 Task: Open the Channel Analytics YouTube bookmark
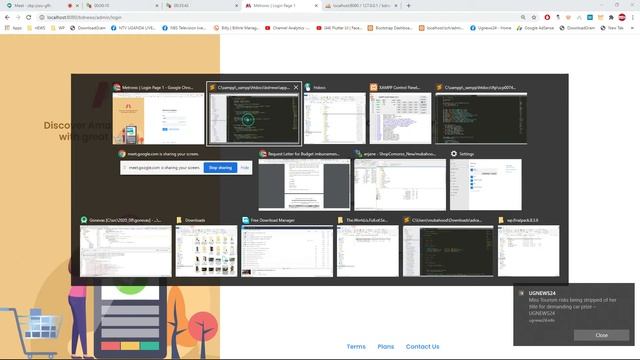click(x=287, y=28)
